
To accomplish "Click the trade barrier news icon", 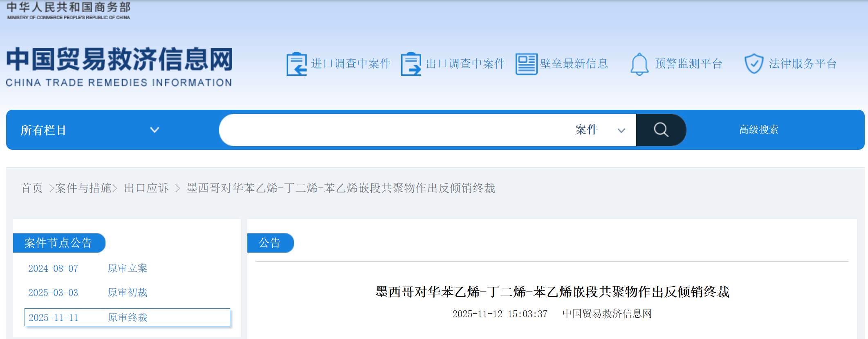I will [x=526, y=64].
